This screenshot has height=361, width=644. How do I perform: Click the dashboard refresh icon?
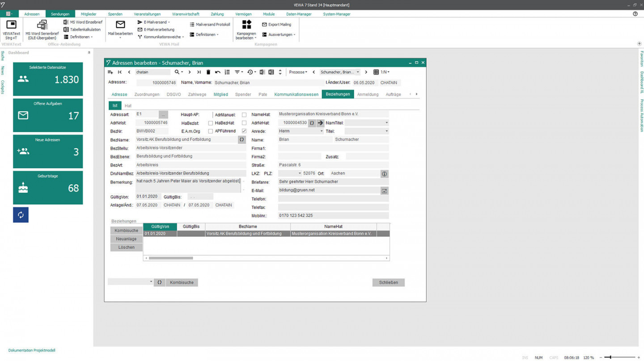pyautogui.click(x=21, y=215)
